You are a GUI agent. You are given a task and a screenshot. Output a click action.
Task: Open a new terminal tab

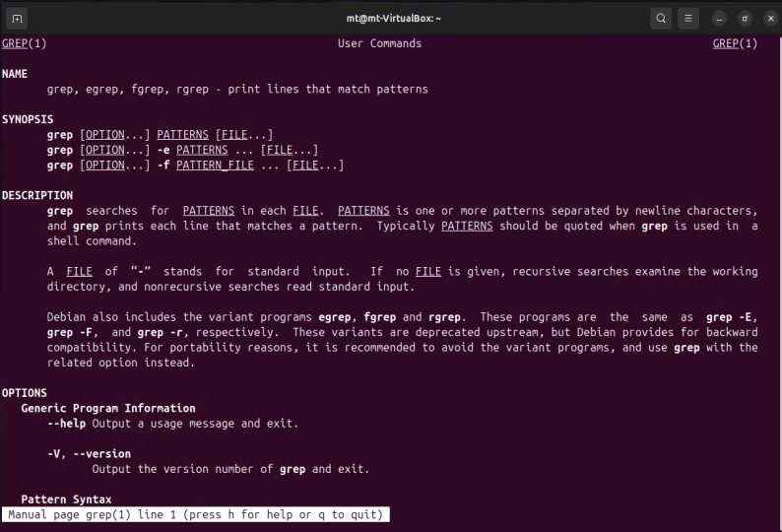pos(17,19)
